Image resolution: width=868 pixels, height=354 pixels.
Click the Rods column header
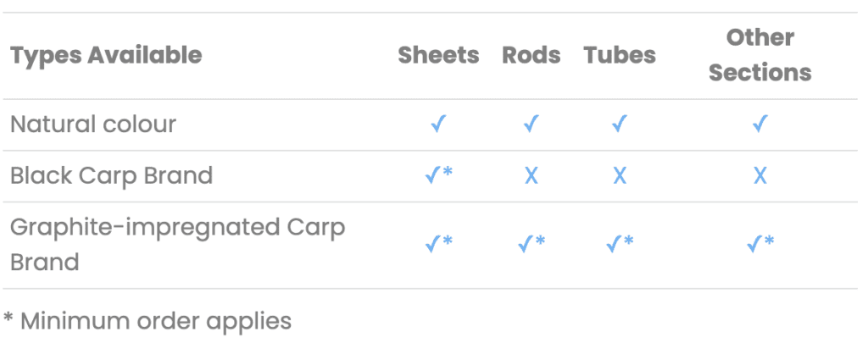tap(531, 56)
